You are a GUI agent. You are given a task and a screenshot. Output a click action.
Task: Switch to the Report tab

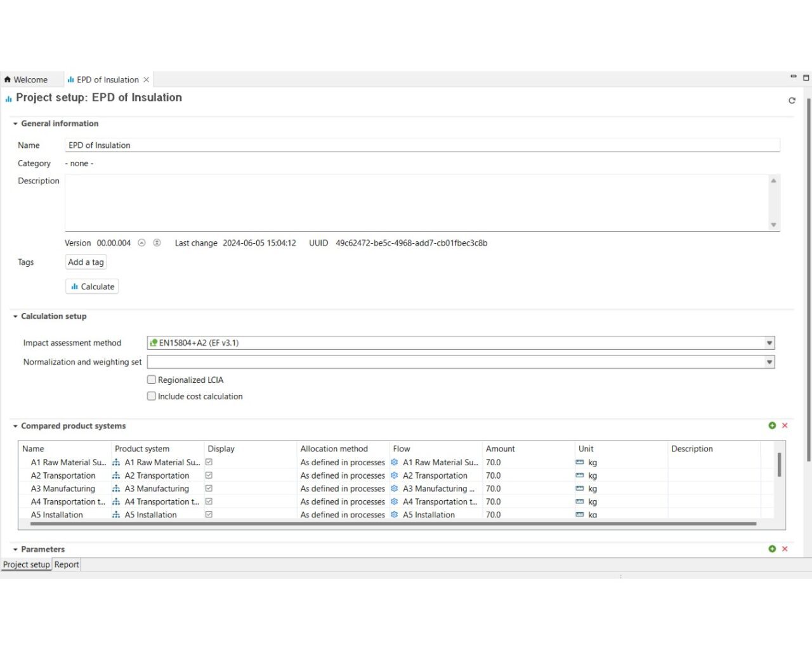pyautogui.click(x=67, y=564)
